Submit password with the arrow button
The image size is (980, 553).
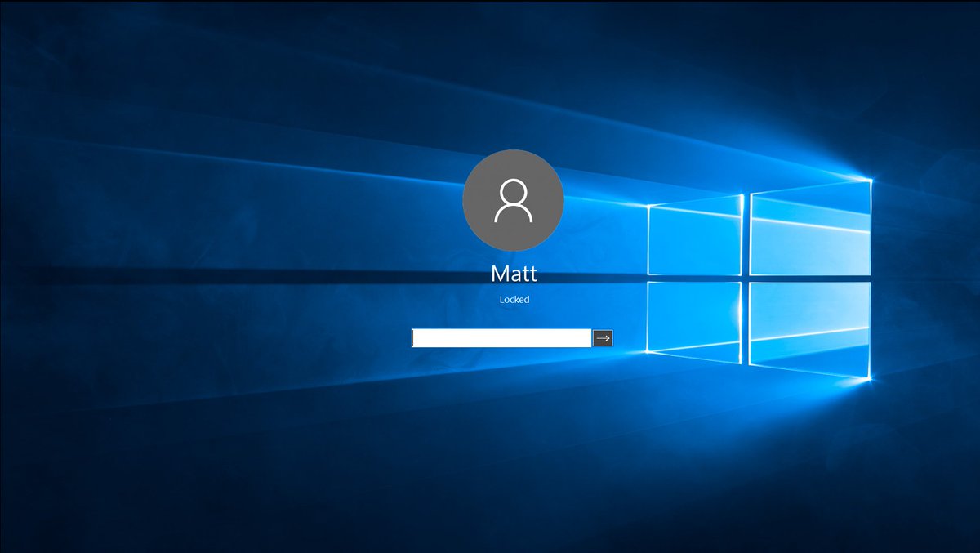pyautogui.click(x=603, y=338)
